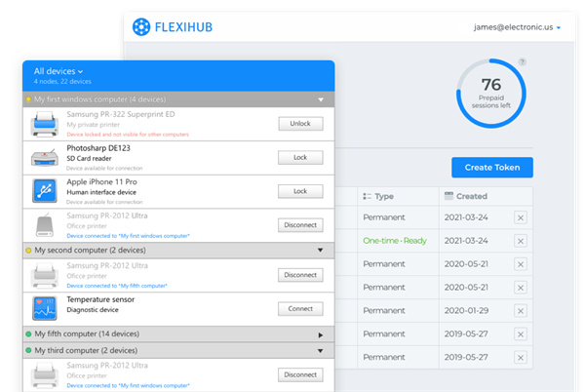
Task: Lock the Apple iPhone 11 Pro
Action: click(300, 191)
